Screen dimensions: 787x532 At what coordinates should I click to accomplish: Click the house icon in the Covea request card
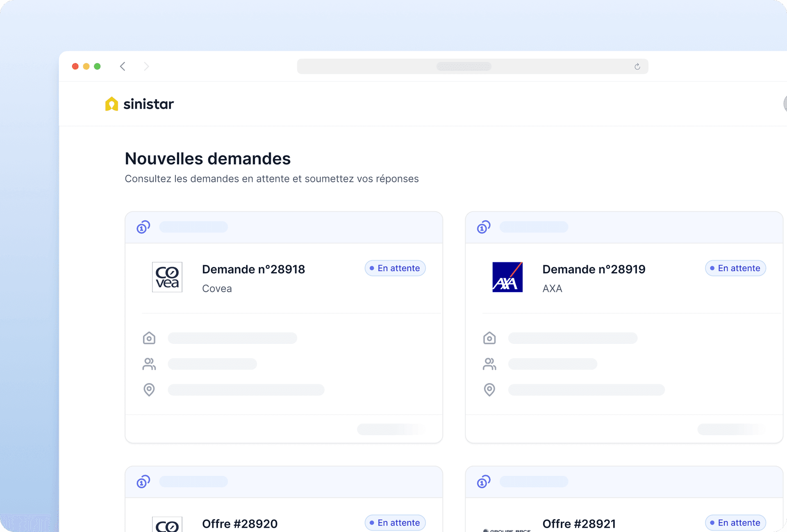tap(149, 338)
